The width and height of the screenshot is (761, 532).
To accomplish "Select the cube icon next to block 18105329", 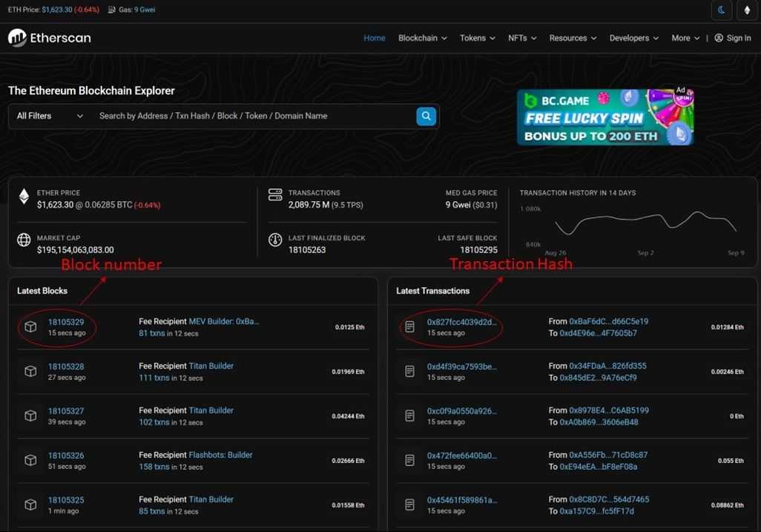I will coord(30,327).
